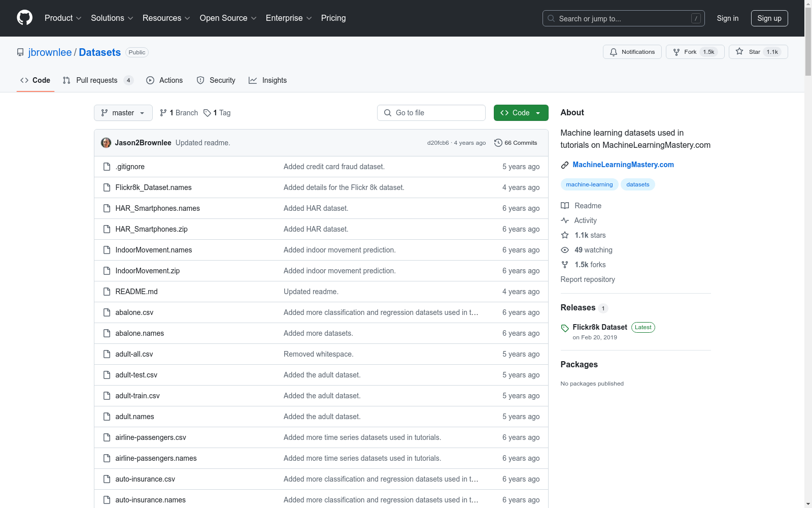The height and width of the screenshot is (508, 812).
Task: Click file icon next to airline-passengers.csv
Action: point(107,437)
